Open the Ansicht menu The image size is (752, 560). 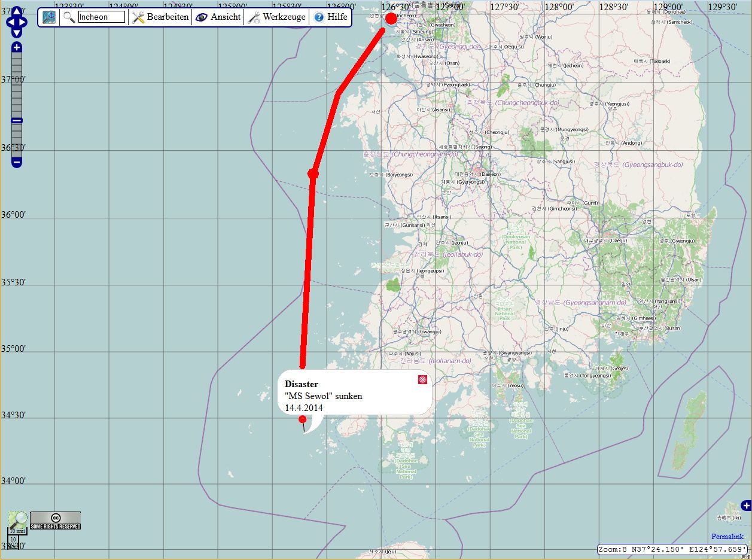point(218,17)
